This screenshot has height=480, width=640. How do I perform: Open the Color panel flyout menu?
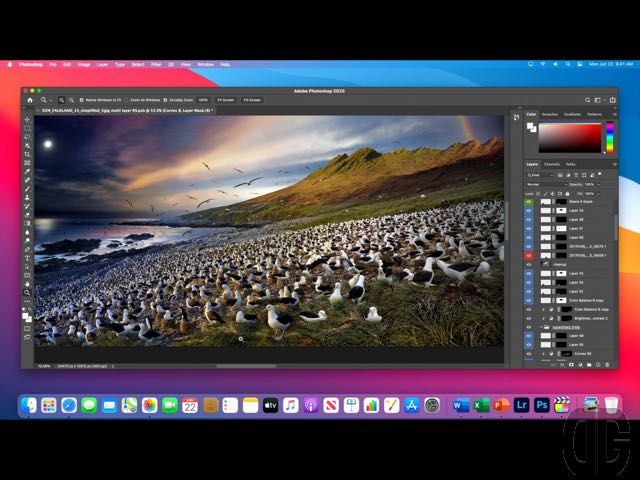click(614, 114)
